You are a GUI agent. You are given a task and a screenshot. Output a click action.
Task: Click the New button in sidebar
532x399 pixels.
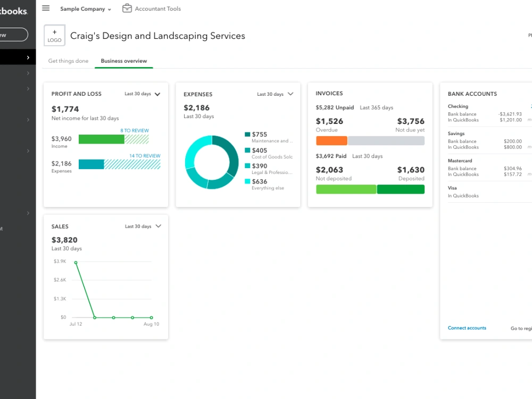click(x=14, y=35)
